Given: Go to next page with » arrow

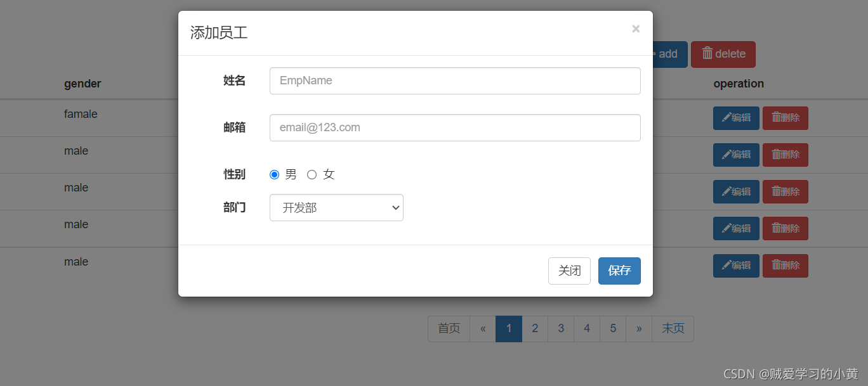Looking at the screenshot, I should tap(639, 328).
